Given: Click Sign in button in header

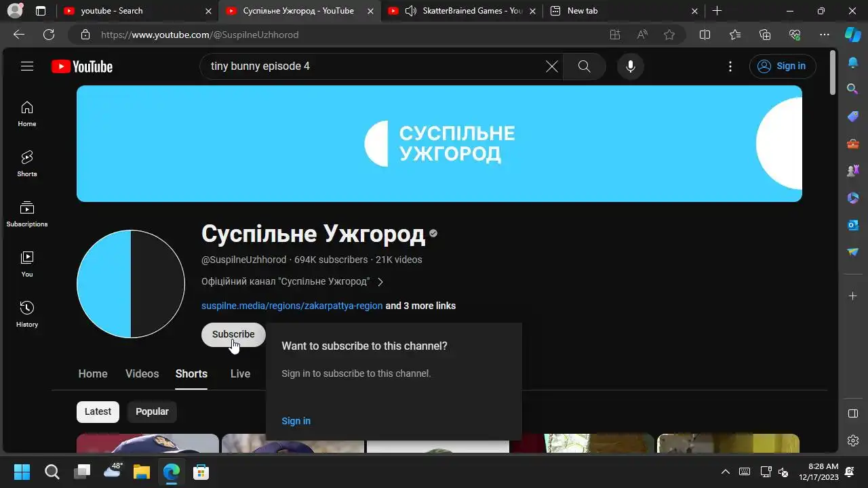Looking at the screenshot, I should [783, 66].
